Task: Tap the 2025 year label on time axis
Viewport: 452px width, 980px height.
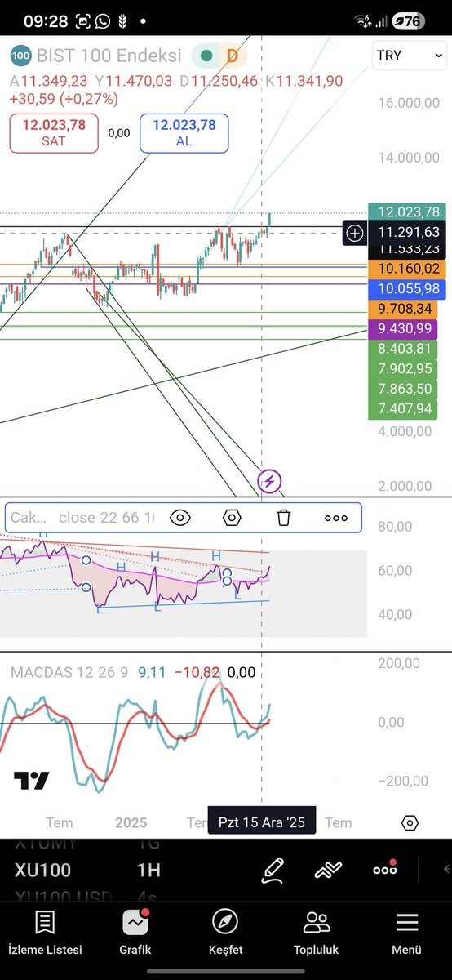Action: pos(131,822)
